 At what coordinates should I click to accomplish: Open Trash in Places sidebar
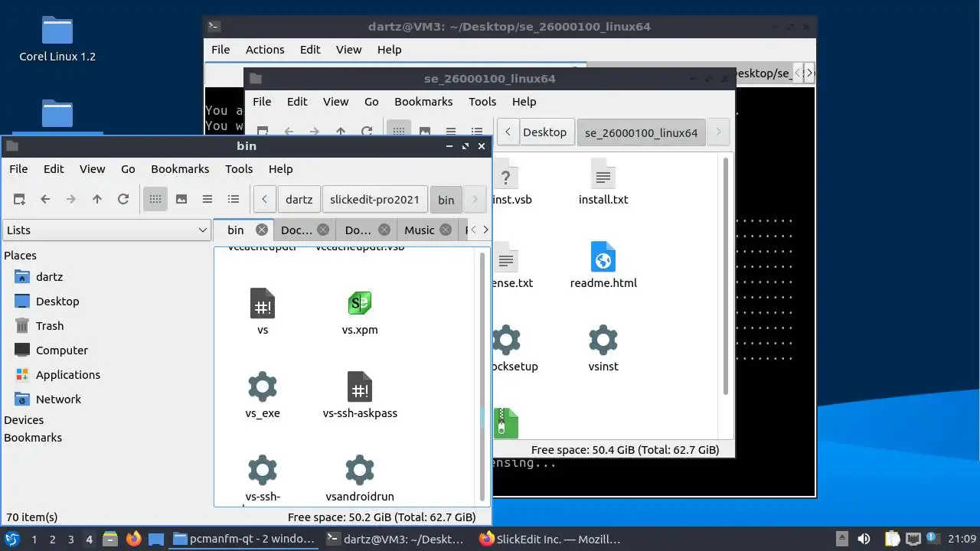50,326
